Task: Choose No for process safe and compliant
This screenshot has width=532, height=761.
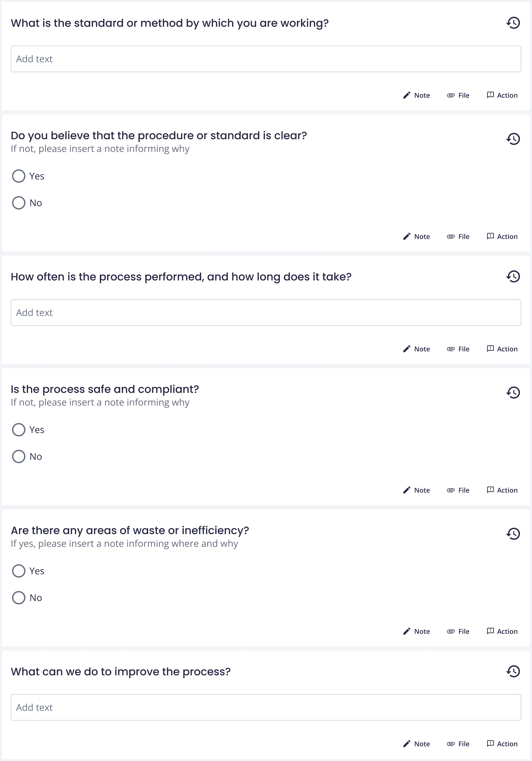Action: coord(19,456)
